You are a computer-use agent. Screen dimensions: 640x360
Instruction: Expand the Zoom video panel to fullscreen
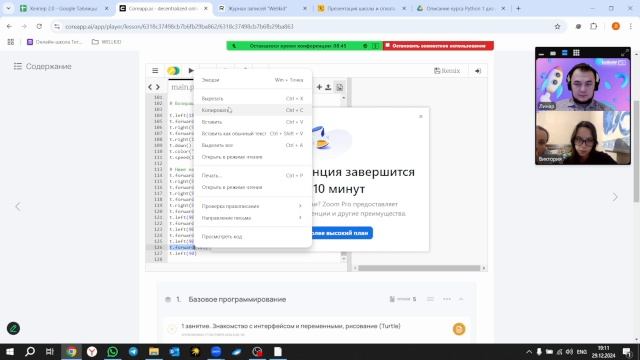(624, 53)
